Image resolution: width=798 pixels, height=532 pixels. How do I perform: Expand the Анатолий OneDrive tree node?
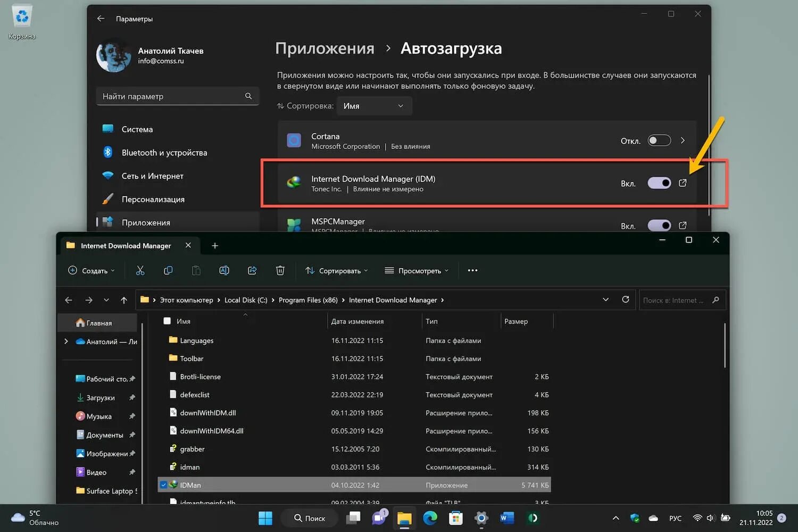[x=66, y=342]
